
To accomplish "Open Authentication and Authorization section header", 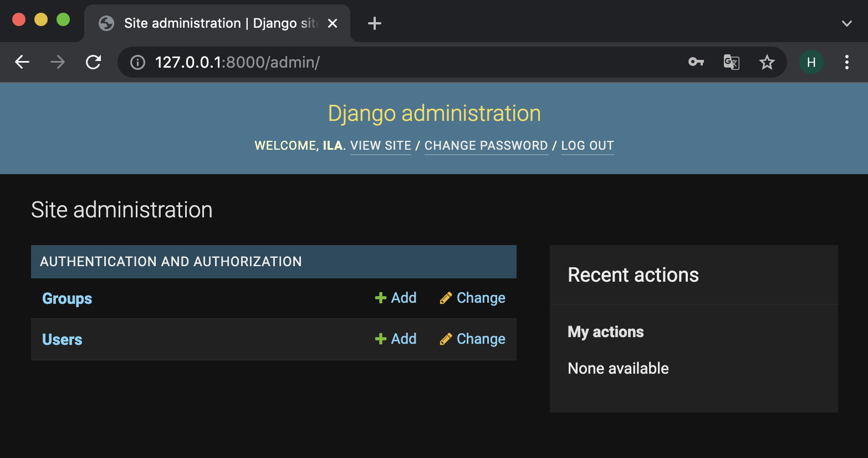I will pyautogui.click(x=171, y=262).
